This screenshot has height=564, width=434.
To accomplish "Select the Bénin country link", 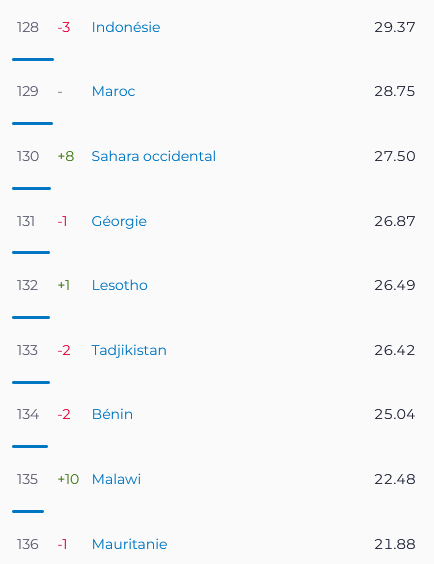I will click(x=112, y=414).
